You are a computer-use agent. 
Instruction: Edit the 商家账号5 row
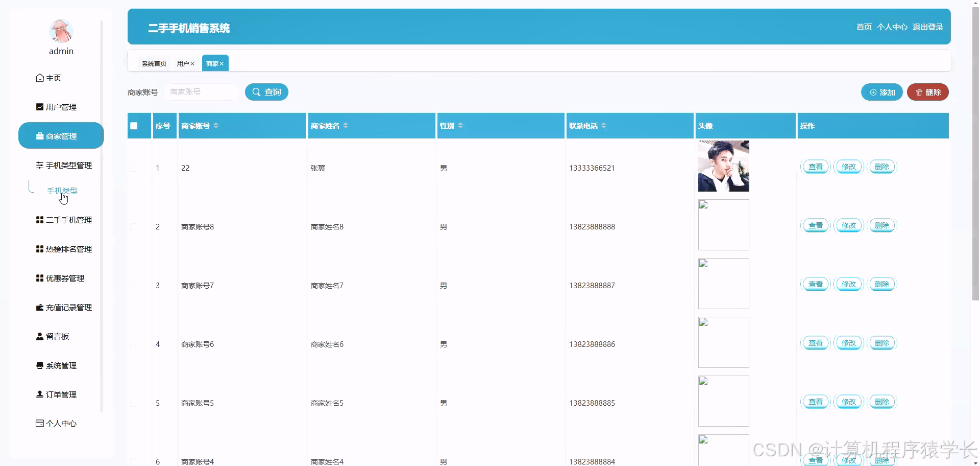(x=849, y=402)
